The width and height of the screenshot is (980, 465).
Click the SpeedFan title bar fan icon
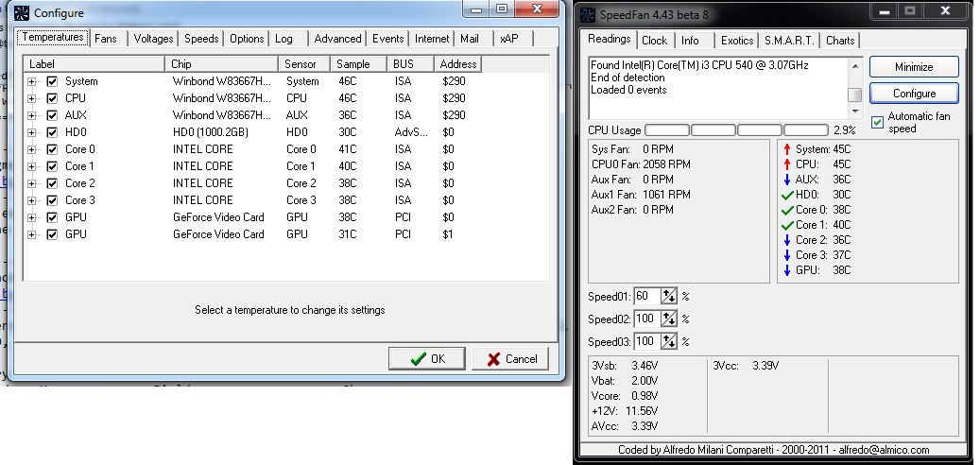[588, 14]
